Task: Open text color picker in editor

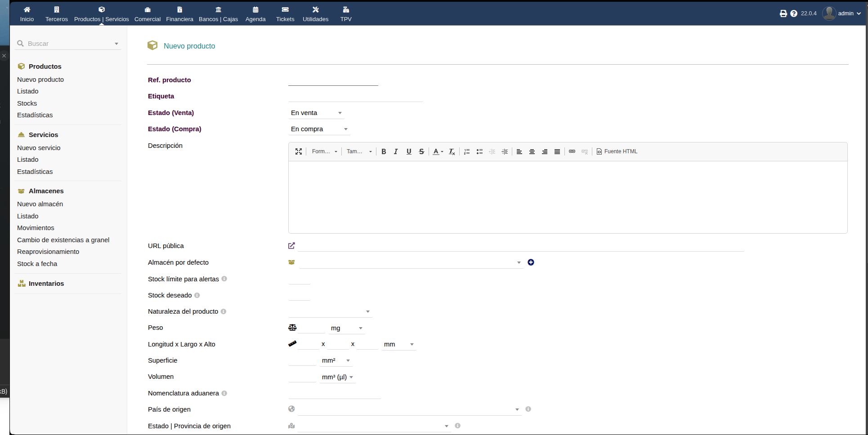Action: click(x=438, y=151)
